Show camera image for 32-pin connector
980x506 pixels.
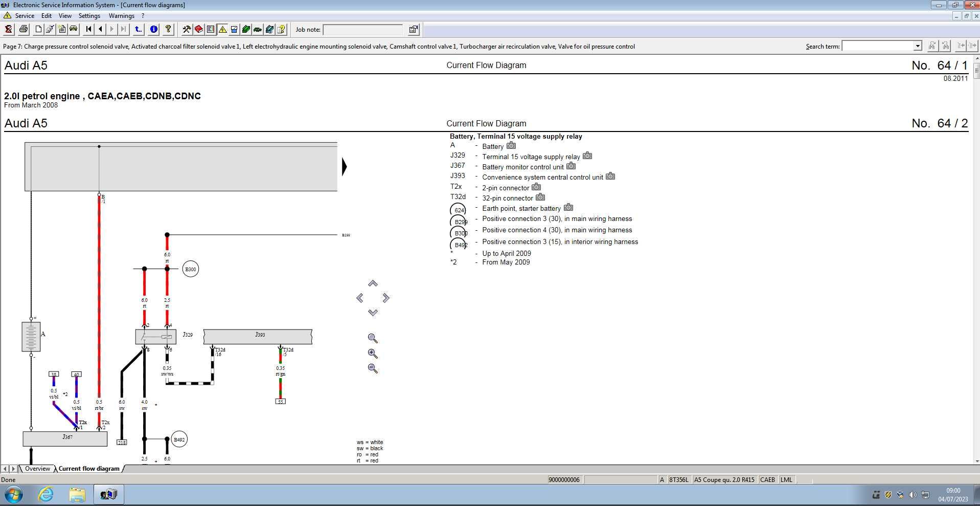(540, 197)
